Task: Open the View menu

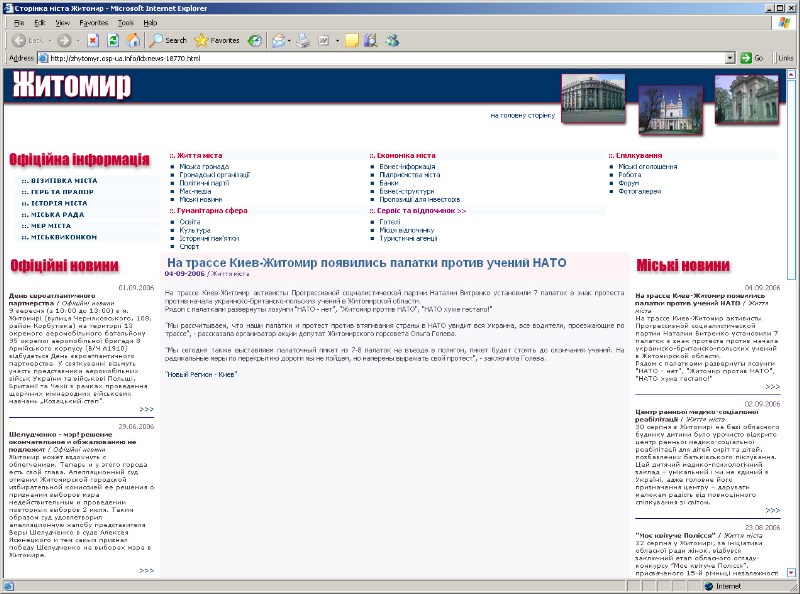Action: click(63, 21)
